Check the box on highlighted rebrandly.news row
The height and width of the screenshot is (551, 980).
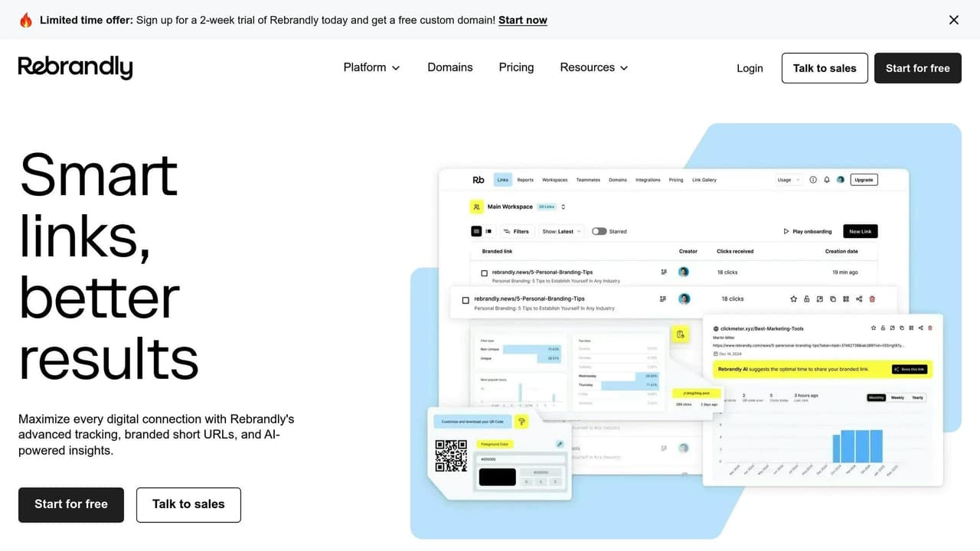465,300
